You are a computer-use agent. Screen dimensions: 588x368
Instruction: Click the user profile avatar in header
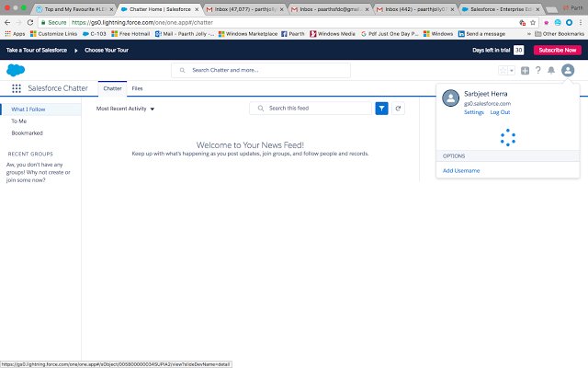tap(568, 70)
